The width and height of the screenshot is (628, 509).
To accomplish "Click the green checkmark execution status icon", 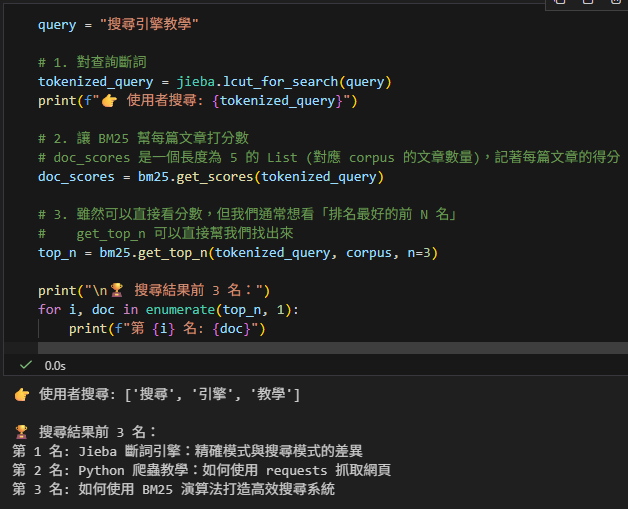I will click(26, 365).
